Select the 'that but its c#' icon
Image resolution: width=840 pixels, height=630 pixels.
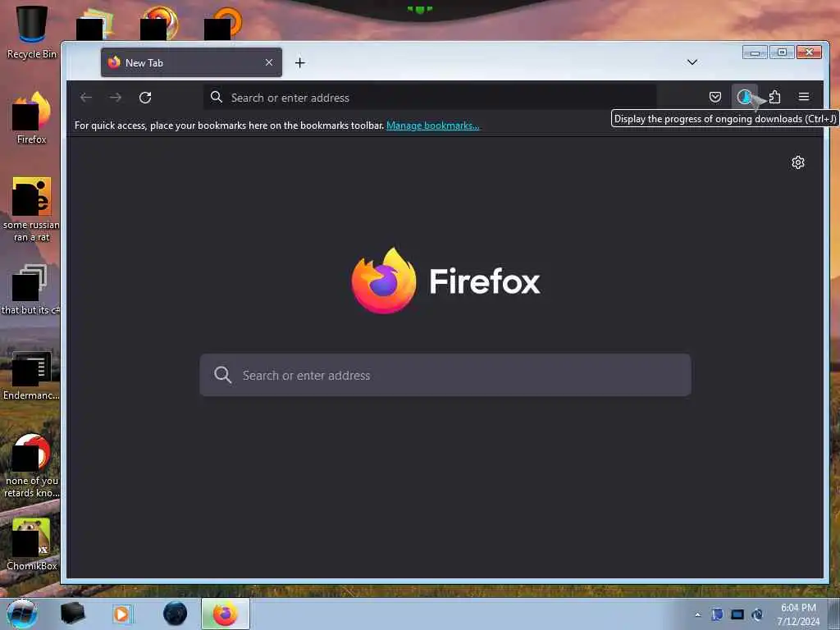point(32,290)
